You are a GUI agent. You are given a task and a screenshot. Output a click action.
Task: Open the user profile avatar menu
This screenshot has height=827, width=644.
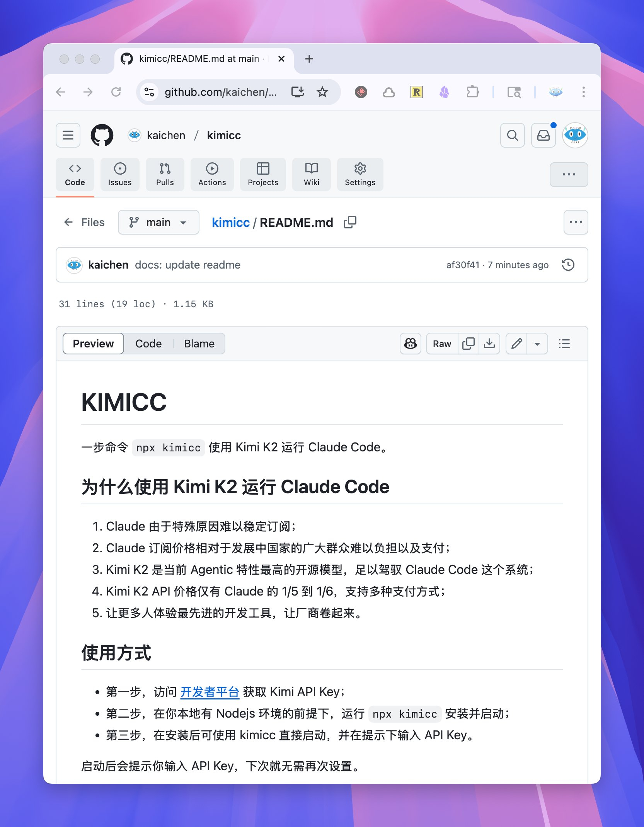click(575, 135)
